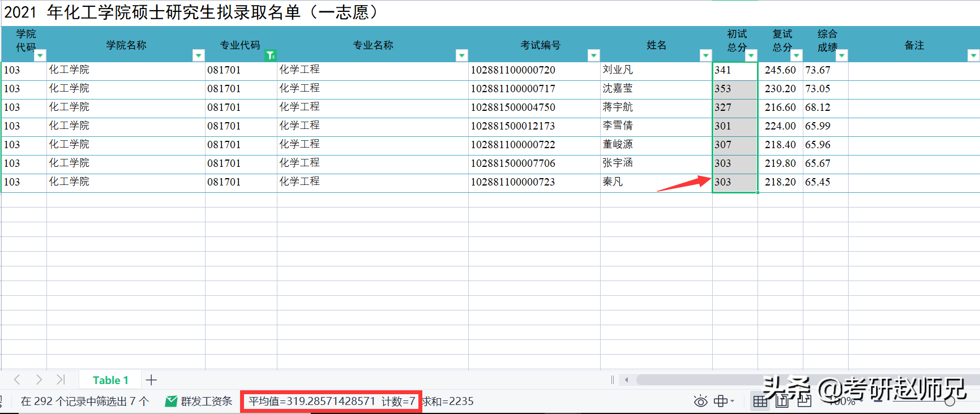
Task: Select composite score cell 73.67
Action: pos(825,70)
